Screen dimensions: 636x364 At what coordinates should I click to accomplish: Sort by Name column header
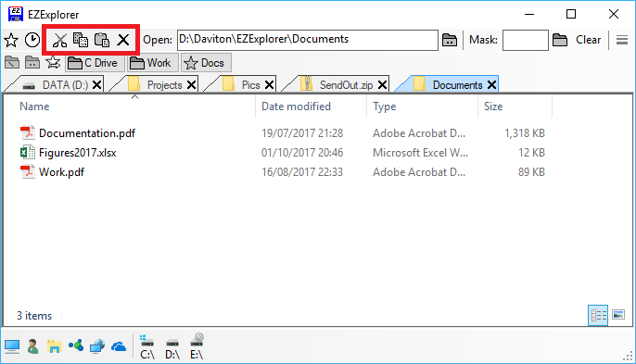(34, 107)
